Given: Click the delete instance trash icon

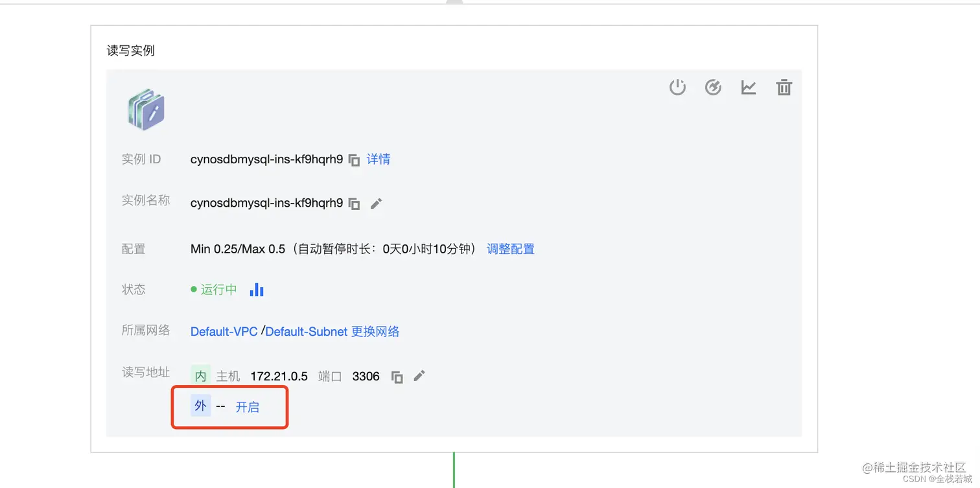Looking at the screenshot, I should click(x=784, y=87).
